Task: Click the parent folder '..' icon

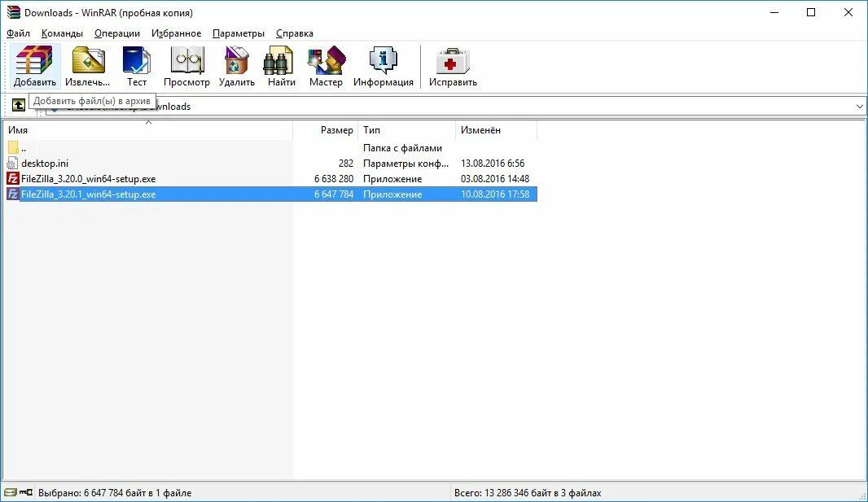Action: coord(13,147)
